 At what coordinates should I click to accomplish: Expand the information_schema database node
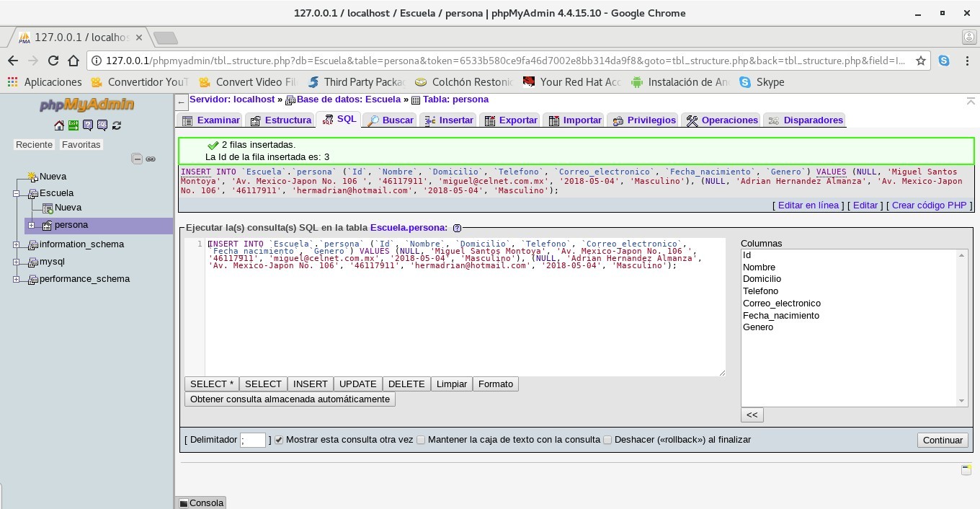click(x=17, y=244)
